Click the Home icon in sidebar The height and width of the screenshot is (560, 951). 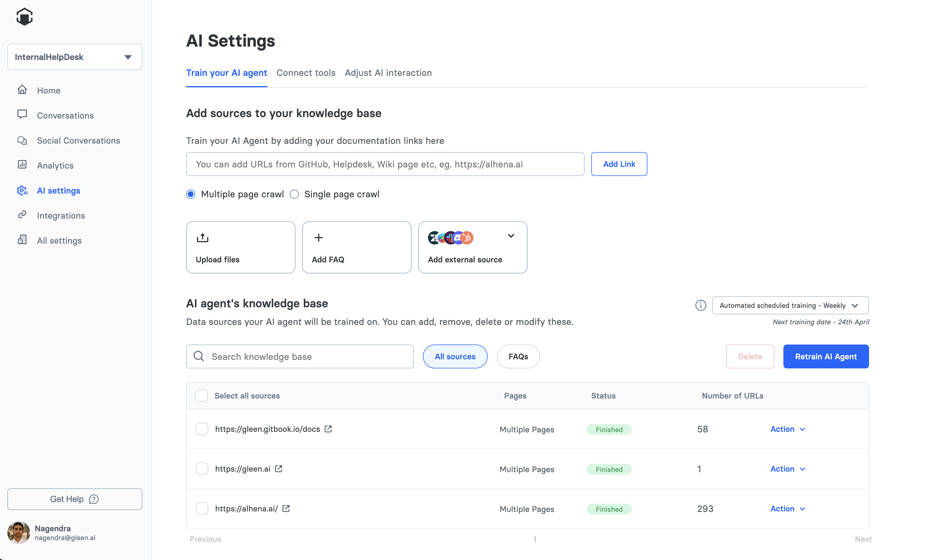22,90
